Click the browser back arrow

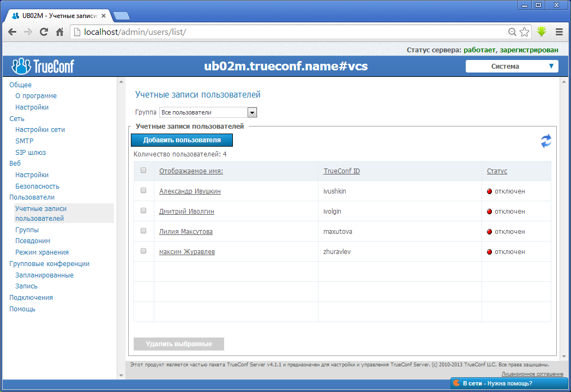(12, 32)
